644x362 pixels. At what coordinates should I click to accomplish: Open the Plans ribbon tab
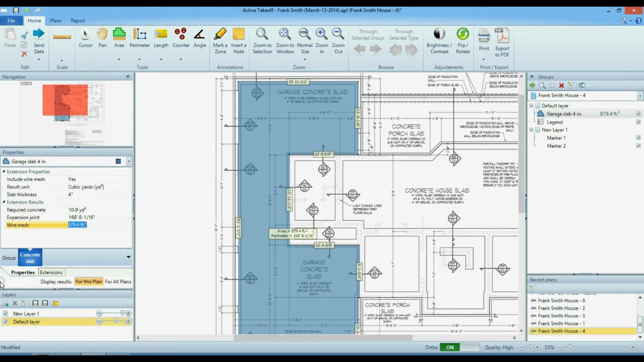(56, 21)
